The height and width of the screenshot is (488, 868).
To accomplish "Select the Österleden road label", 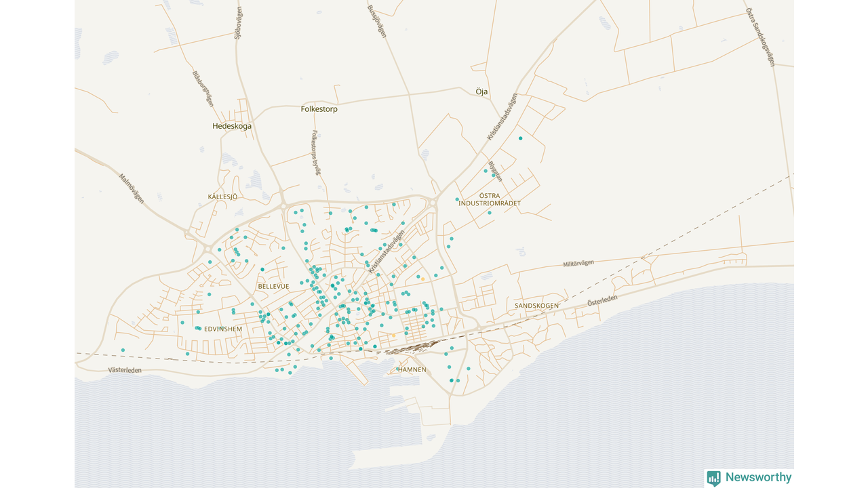I will [x=602, y=301].
